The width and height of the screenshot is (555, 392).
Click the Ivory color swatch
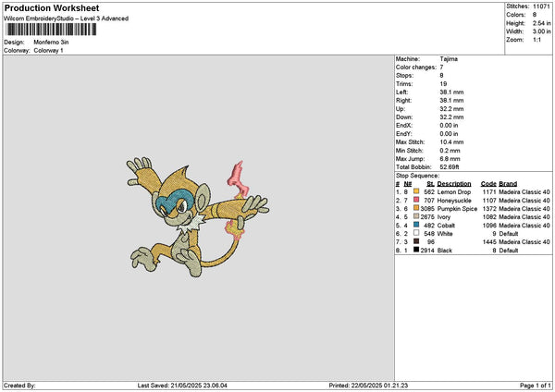click(416, 216)
